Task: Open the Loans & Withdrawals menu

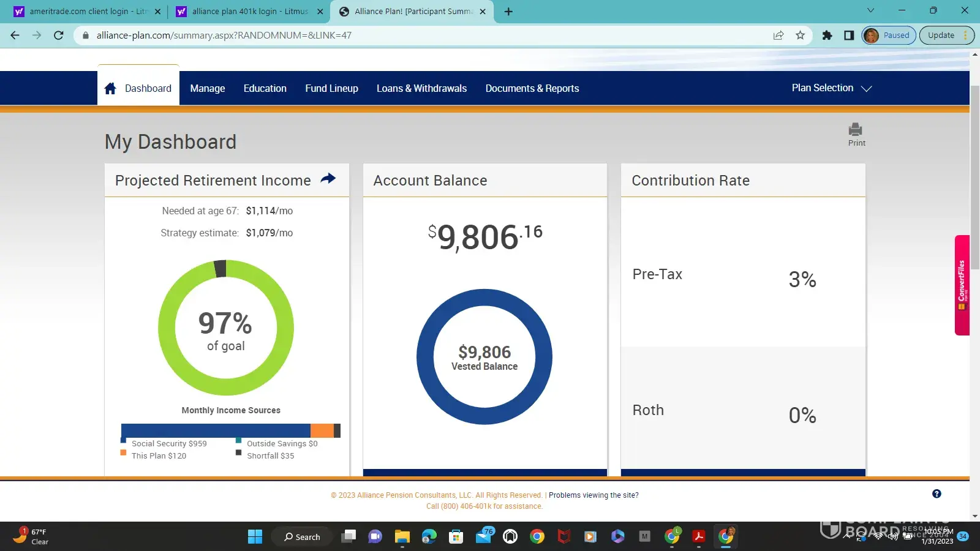Action: tap(421, 89)
